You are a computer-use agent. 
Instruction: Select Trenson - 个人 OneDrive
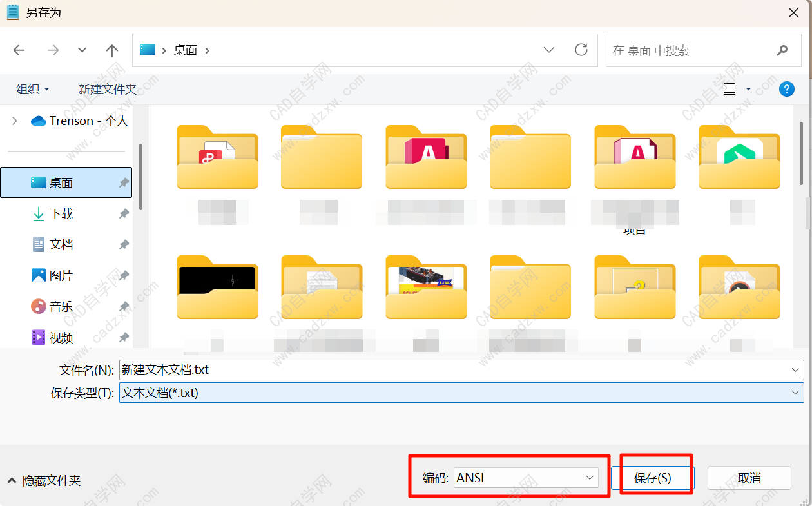coord(79,121)
